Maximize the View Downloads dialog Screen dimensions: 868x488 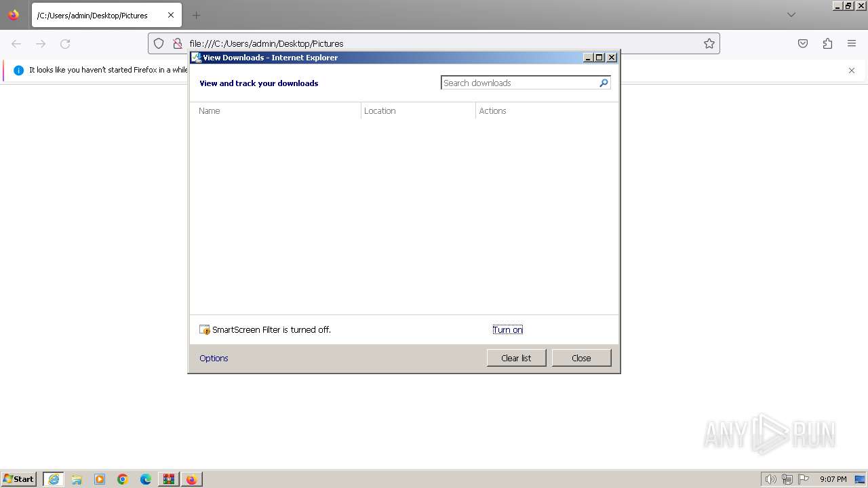(599, 58)
